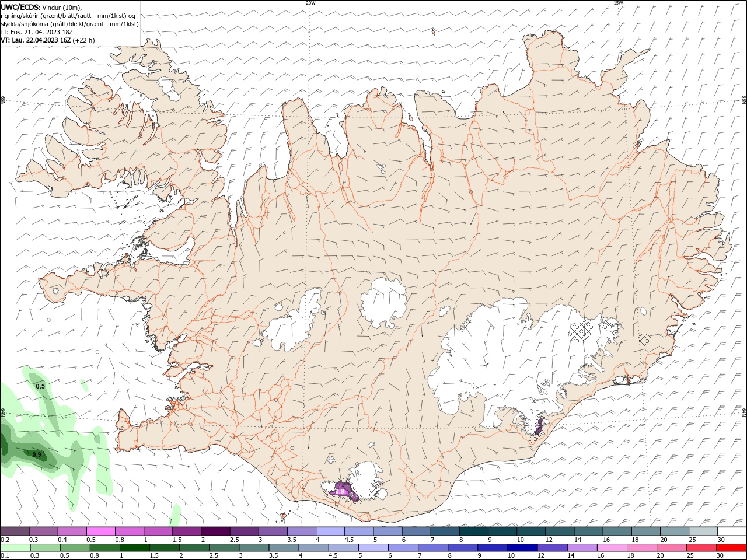Click the 'rigning/skúrir' legend description line
This screenshot has height=560, width=747.
point(69,16)
